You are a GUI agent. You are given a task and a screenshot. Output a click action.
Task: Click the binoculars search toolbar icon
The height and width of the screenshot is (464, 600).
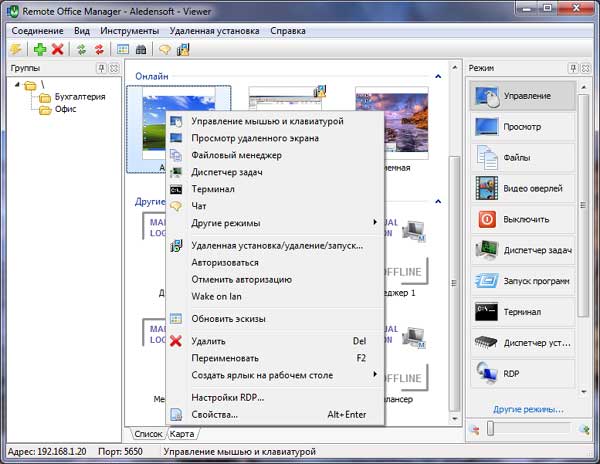coord(141,49)
